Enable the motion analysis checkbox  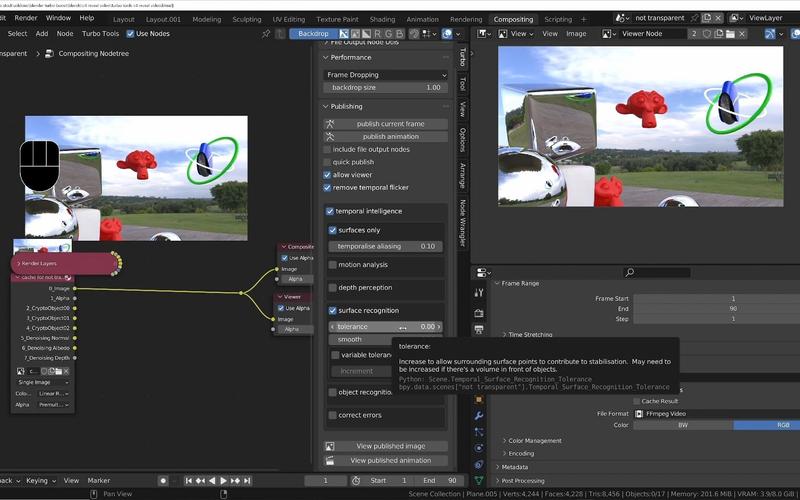(333, 265)
